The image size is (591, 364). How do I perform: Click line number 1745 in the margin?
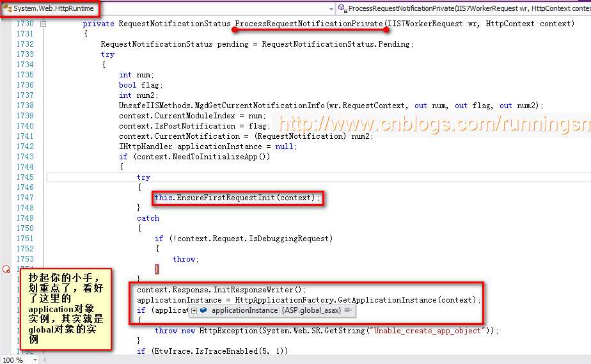pyautogui.click(x=25, y=177)
